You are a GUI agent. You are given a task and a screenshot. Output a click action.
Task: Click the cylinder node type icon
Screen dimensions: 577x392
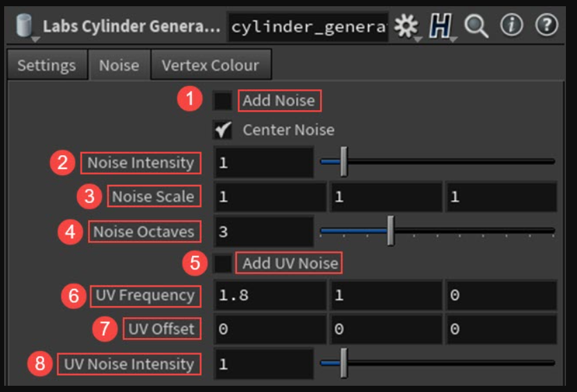[24, 25]
